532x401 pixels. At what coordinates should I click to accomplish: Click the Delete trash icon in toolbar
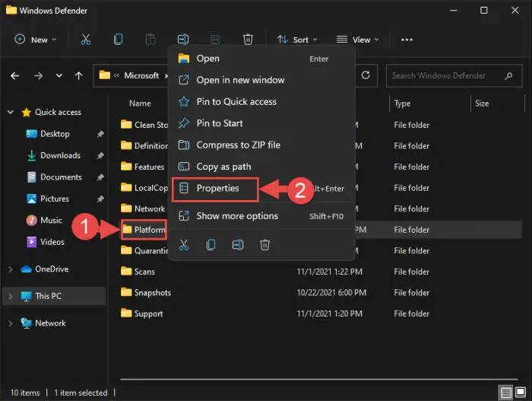pos(248,40)
